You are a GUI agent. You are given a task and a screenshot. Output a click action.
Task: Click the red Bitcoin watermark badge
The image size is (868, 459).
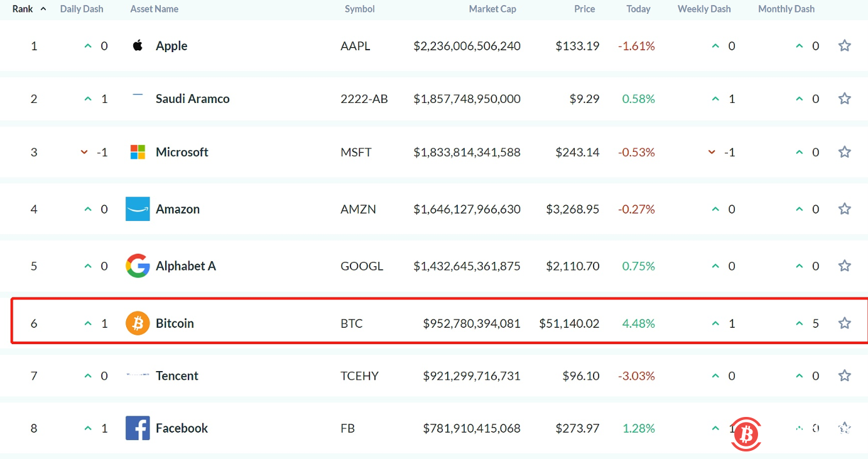(746, 433)
